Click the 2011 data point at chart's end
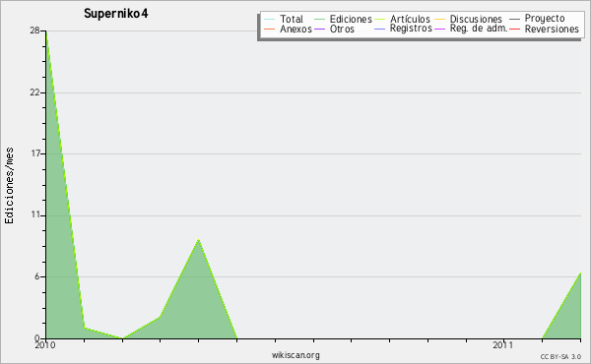The width and height of the screenshot is (591, 364). click(x=580, y=273)
